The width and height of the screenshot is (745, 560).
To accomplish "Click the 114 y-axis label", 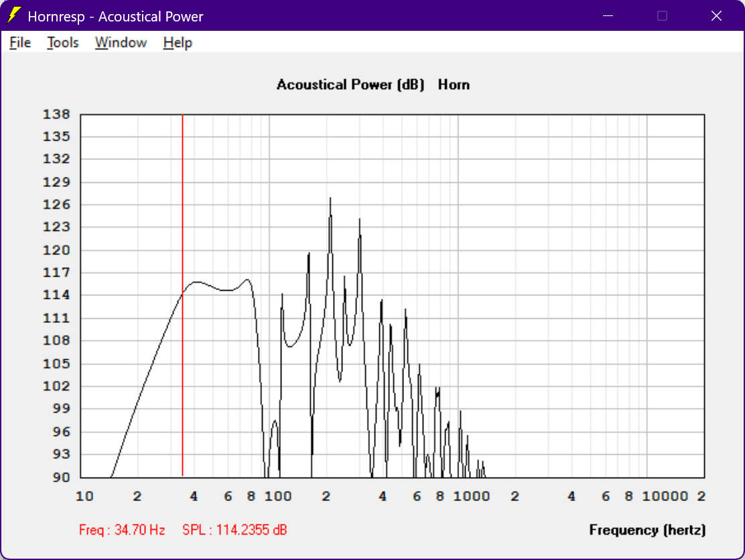I will click(56, 295).
